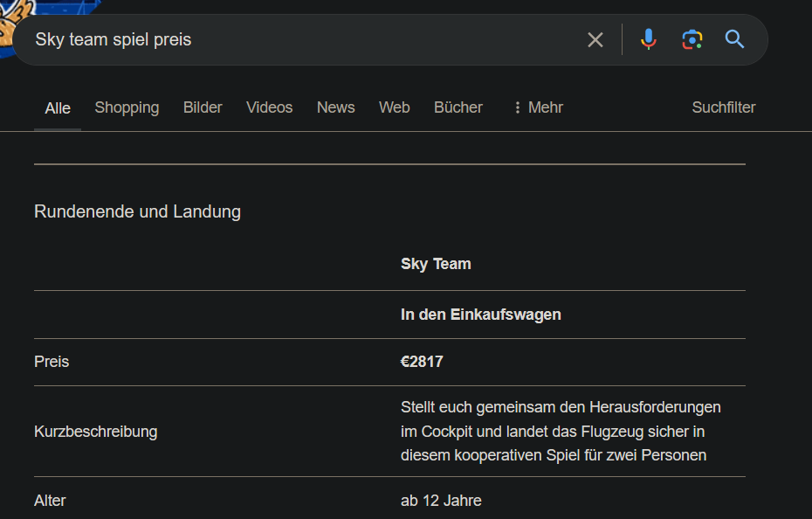
Task: Expand the Mehr menu
Action: pyautogui.click(x=538, y=107)
